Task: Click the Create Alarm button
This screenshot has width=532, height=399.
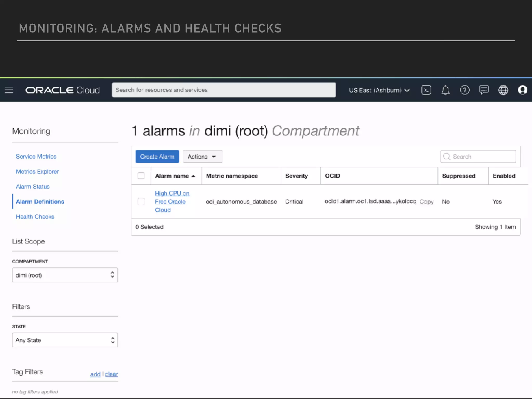Action: click(x=157, y=157)
